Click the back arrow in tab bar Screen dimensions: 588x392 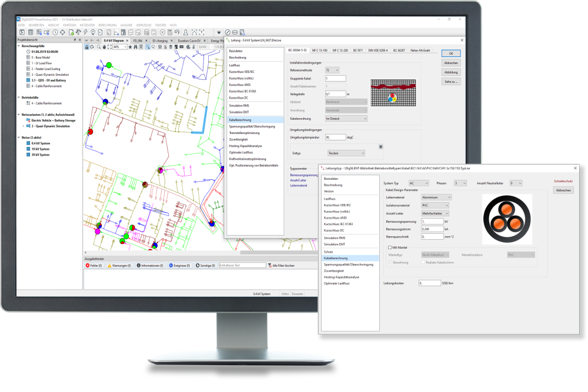point(92,41)
